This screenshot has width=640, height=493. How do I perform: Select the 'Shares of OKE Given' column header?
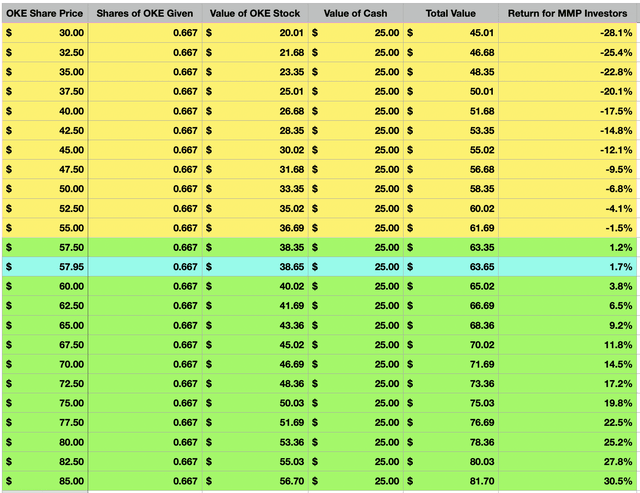click(145, 13)
